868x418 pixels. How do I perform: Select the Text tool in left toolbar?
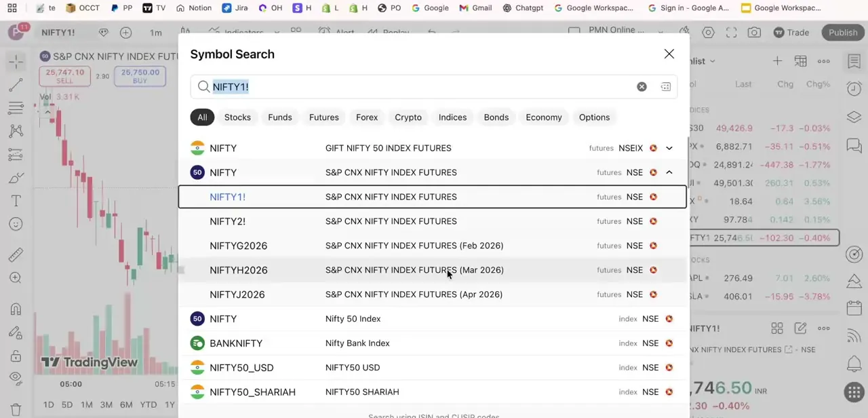tap(16, 201)
